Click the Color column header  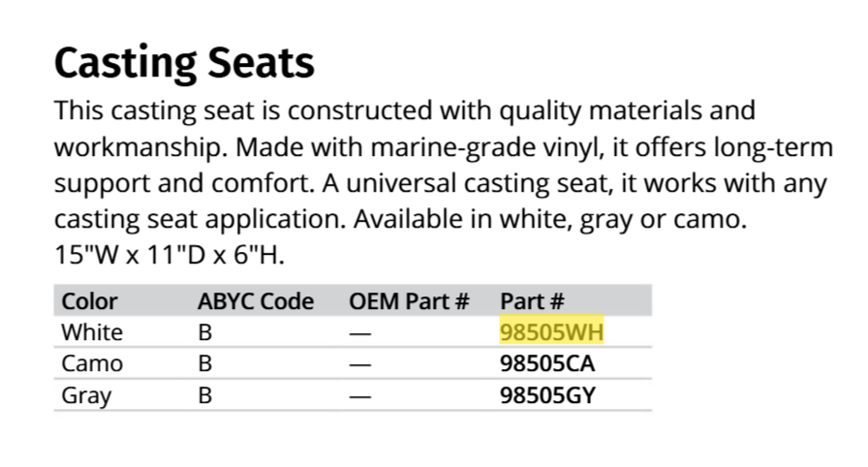click(89, 301)
